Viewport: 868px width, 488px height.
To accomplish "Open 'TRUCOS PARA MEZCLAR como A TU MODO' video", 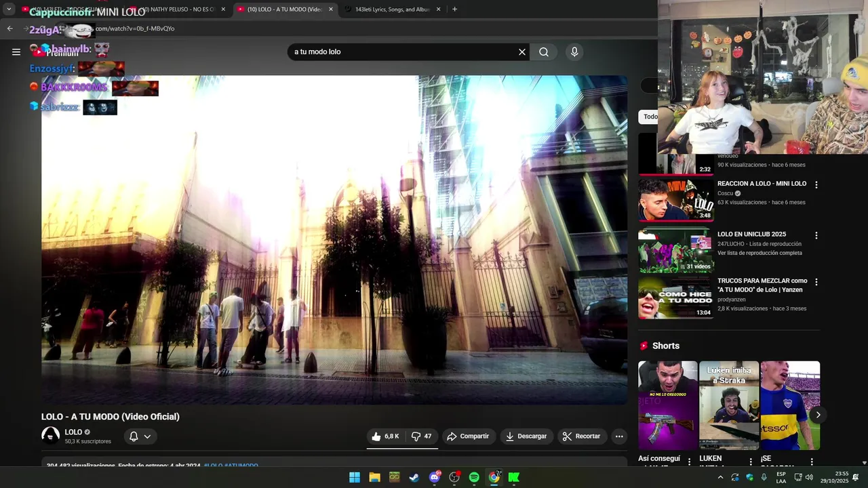I will pos(762,285).
